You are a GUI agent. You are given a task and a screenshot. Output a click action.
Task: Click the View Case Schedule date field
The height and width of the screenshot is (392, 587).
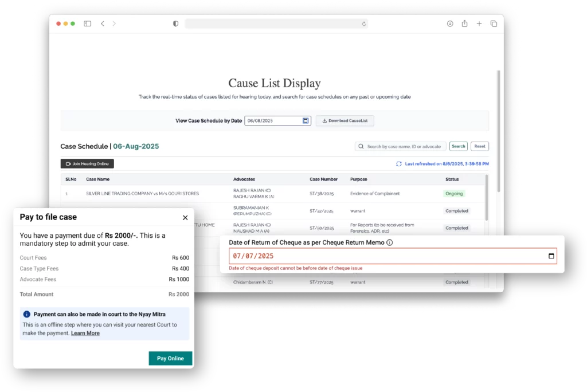click(x=277, y=120)
